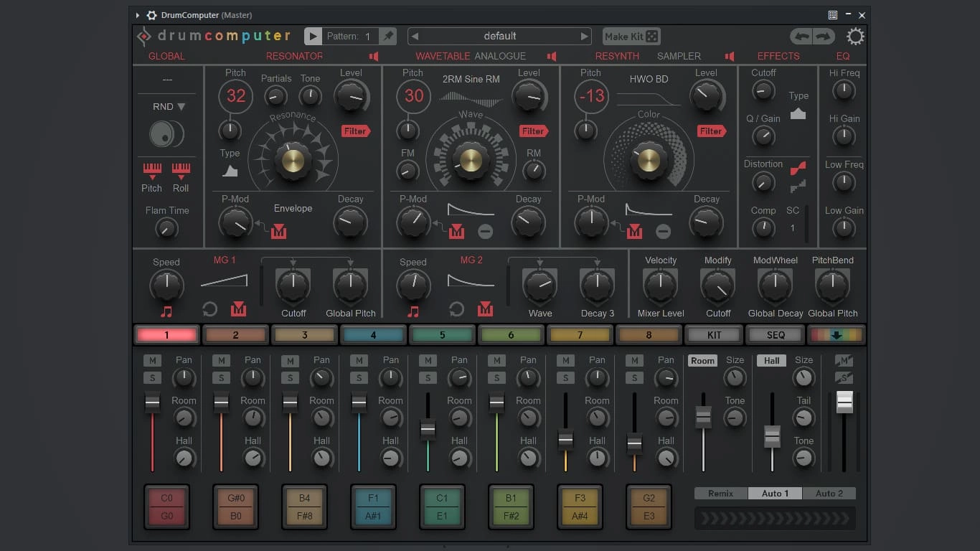Open the default preset name menu
This screenshot has height=551, width=980.
coord(500,36)
